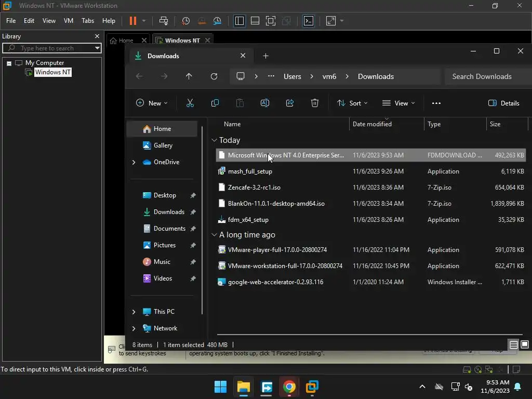Collapse the A long time ago group
Screen dimensions: 532x399
point(214,235)
